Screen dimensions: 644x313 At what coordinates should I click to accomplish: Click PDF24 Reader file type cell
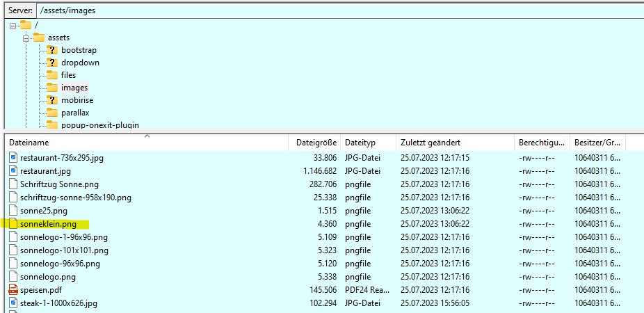point(367,290)
